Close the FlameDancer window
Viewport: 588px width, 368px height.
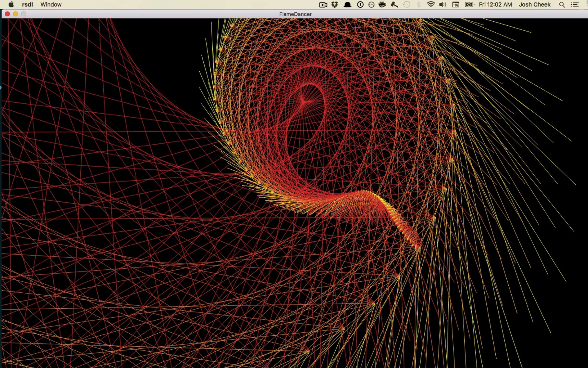7,14
